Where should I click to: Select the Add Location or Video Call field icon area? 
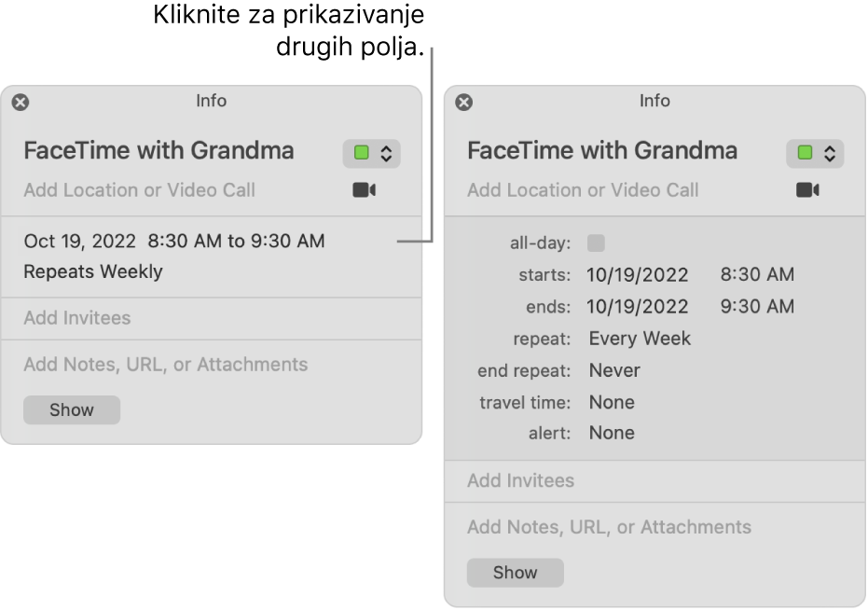[x=364, y=189]
